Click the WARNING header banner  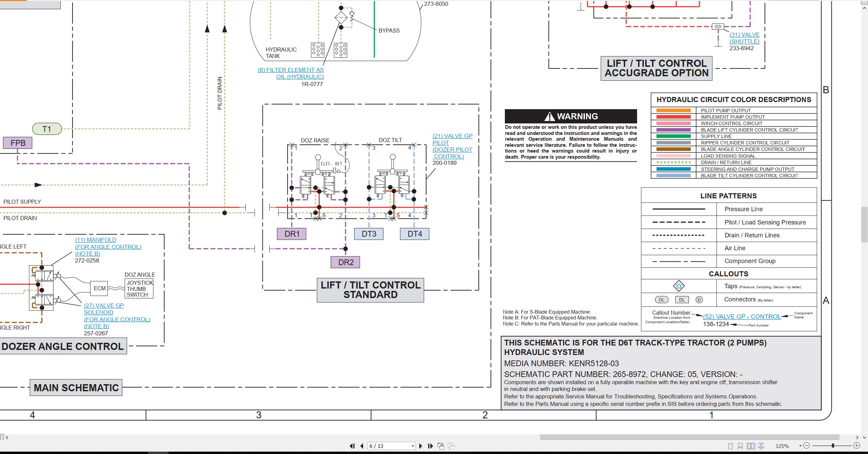tap(571, 116)
